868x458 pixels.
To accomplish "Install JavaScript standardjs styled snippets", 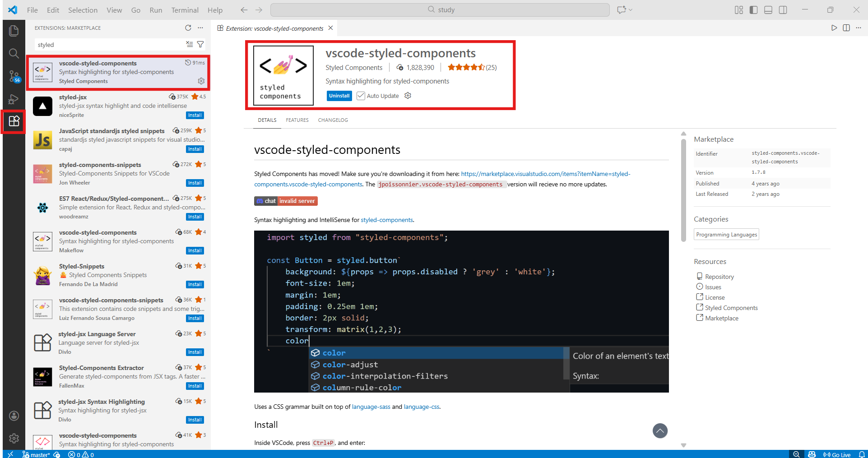I will [195, 149].
